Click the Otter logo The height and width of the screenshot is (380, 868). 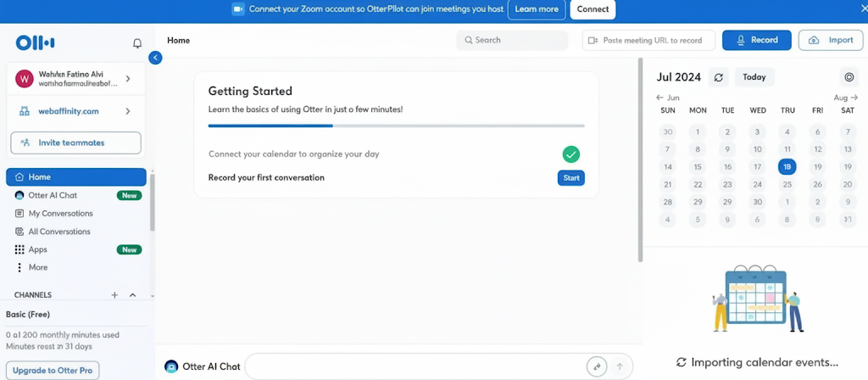[x=35, y=42]
